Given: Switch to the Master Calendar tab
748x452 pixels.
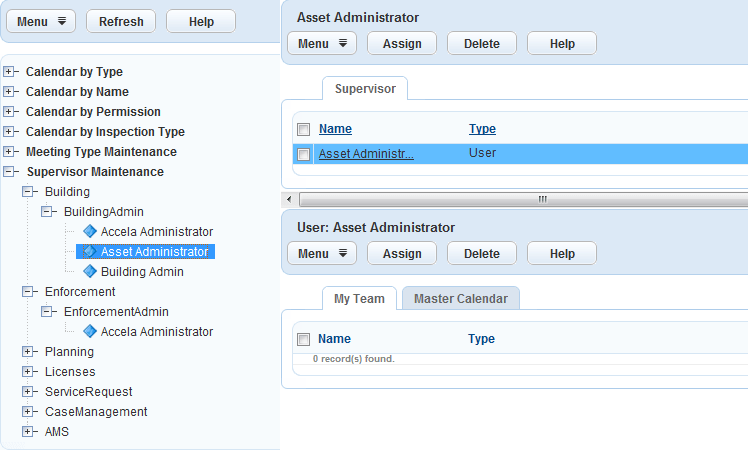Looking at the screenshot, I should click(460, 298).
